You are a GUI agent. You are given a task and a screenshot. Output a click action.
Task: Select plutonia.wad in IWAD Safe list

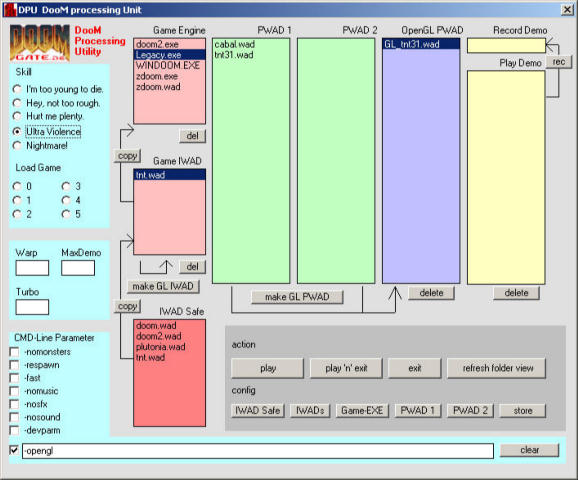170,347
